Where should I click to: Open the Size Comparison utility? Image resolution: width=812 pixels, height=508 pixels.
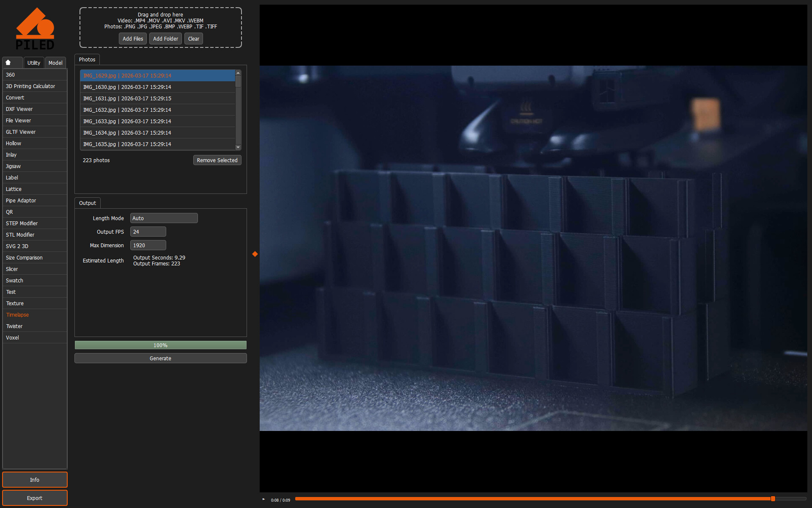[35, 257]
